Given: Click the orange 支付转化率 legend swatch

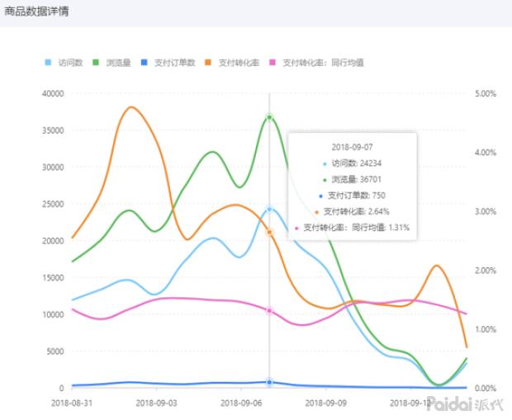Looking at the screenshot, I should (x=211, y=63).
